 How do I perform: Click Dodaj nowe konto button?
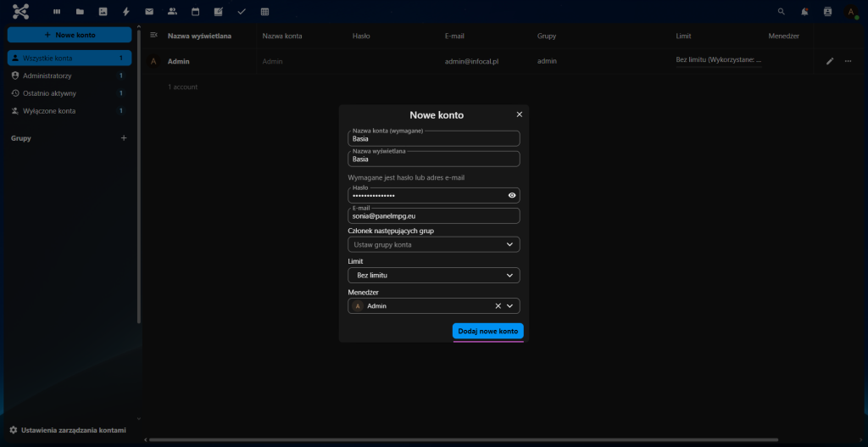(x=487, y=332)
